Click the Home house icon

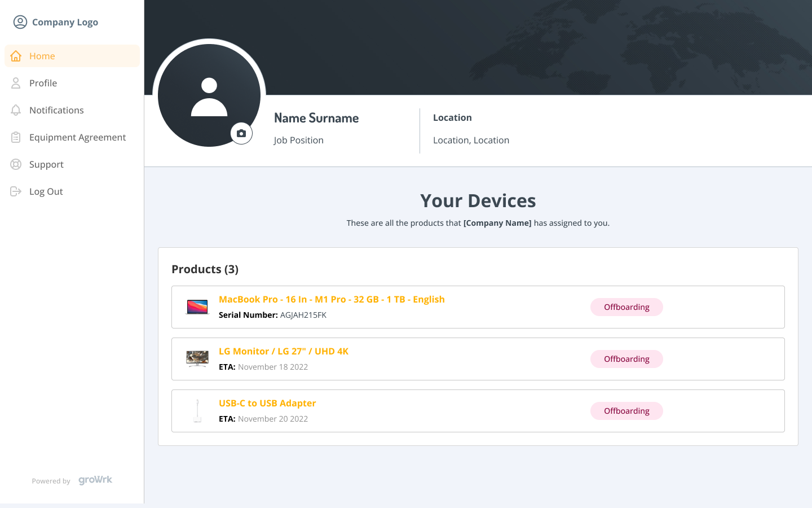(x=16, y=56)
